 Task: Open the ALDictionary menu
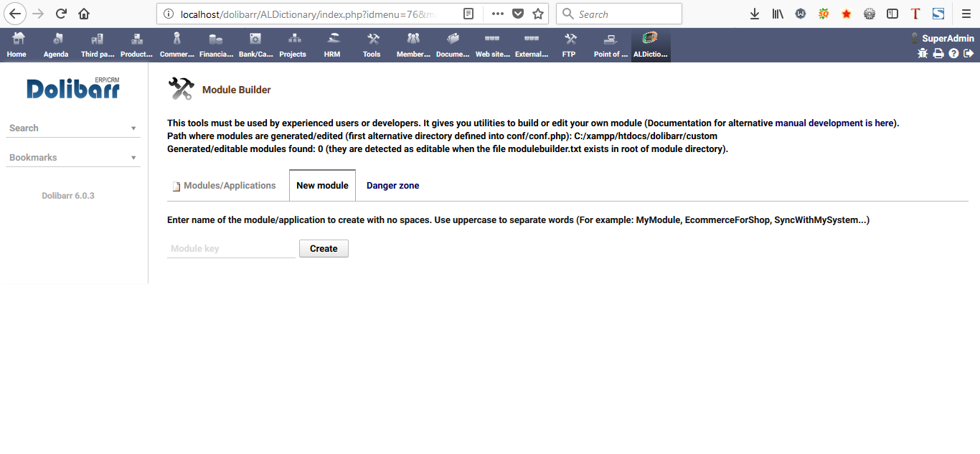coord(650,45)
